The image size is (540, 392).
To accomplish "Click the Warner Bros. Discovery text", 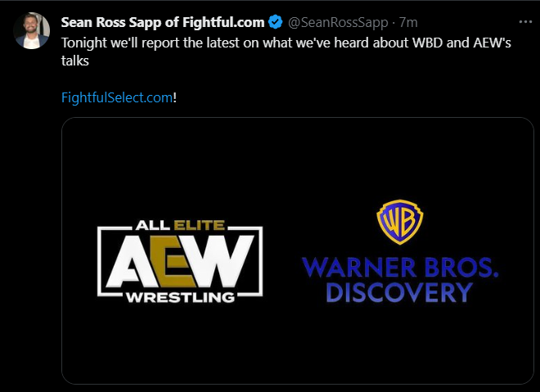I will click(x=400, y=280).
